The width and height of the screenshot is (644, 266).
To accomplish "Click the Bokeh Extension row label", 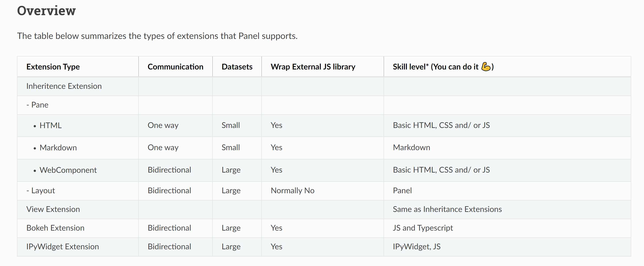I will coord(55,228).
